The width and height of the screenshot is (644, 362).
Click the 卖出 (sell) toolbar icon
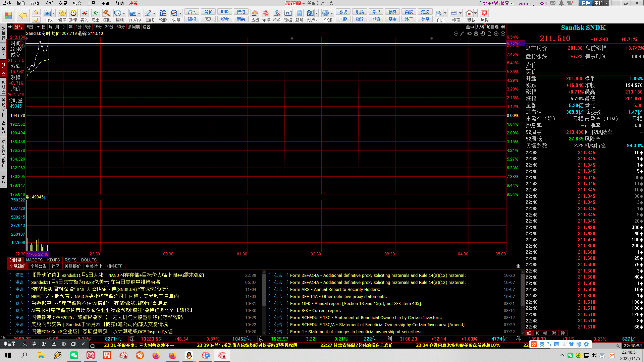(x=95, y=13)
